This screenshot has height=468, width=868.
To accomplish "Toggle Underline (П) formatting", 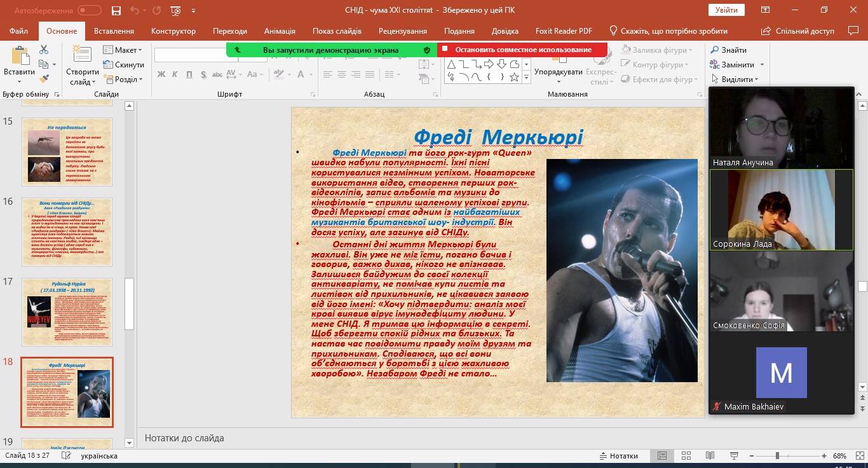I will pyautogui.click(x=189, y=74).
